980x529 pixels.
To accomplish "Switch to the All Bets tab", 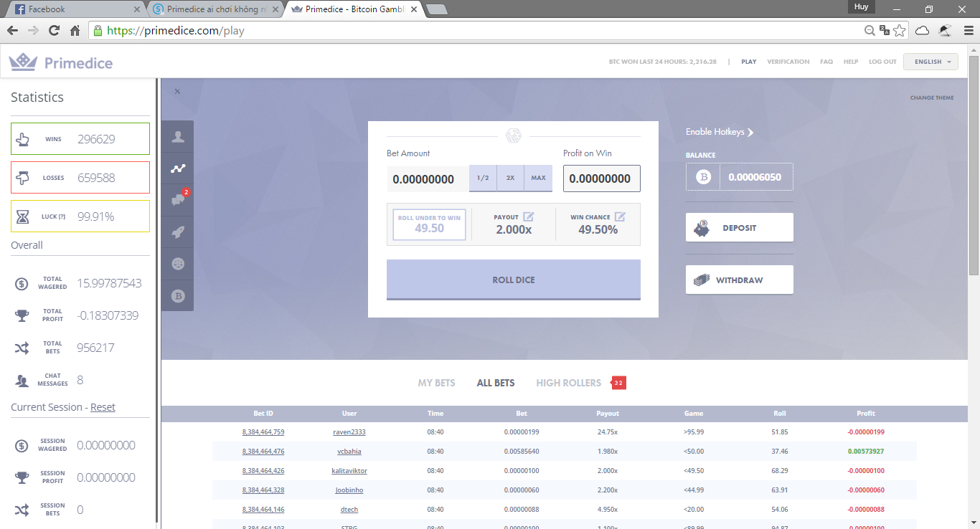I will point(496,383).
